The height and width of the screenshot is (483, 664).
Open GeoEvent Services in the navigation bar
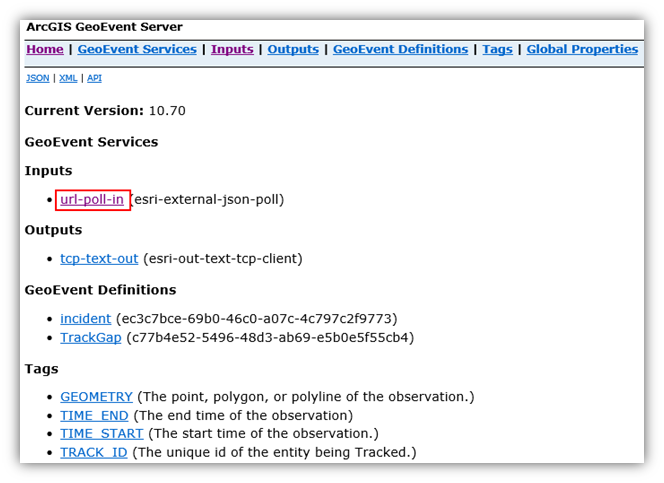pyautogui.click(x=137, y=49)
